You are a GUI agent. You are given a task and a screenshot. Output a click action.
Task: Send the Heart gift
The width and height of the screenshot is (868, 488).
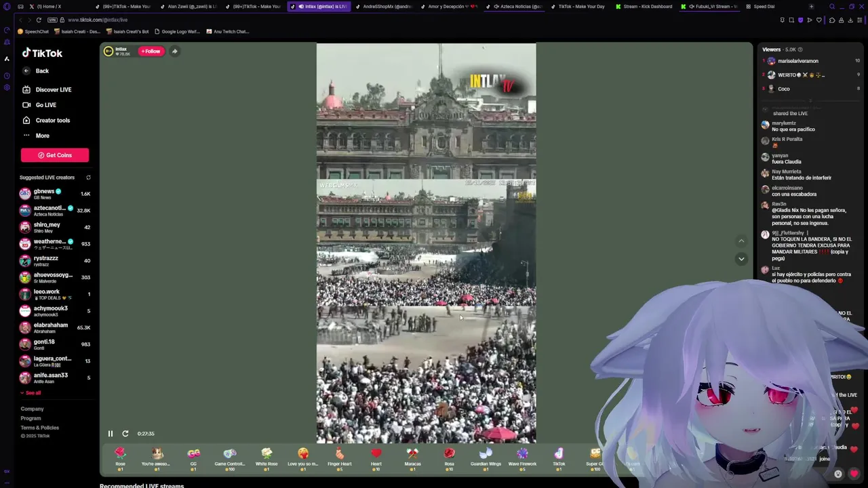[376, 459]
